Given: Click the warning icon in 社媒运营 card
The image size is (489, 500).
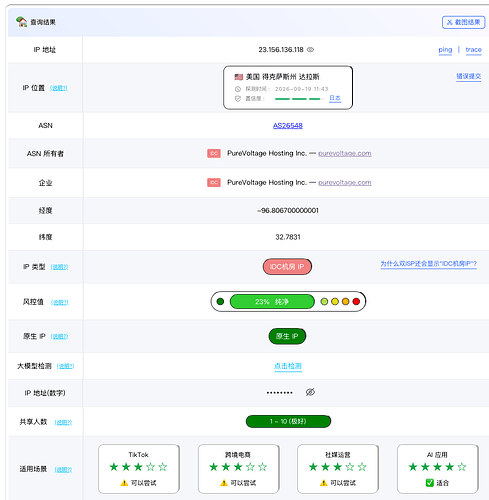Looking at the screenshot, I should click(323, 483).
